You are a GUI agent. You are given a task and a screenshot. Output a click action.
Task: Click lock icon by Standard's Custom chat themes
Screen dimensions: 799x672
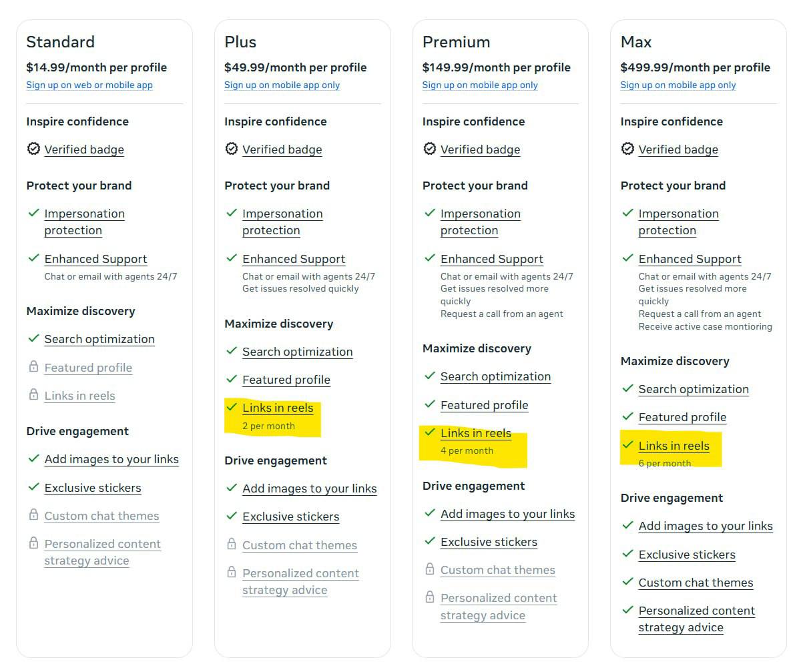(x=33, y=515)
